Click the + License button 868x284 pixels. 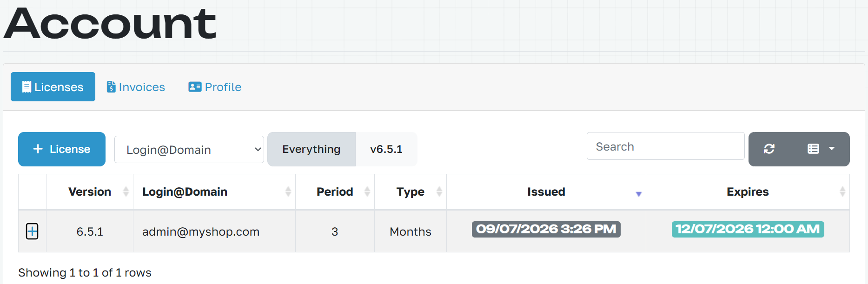coord(62,149)
